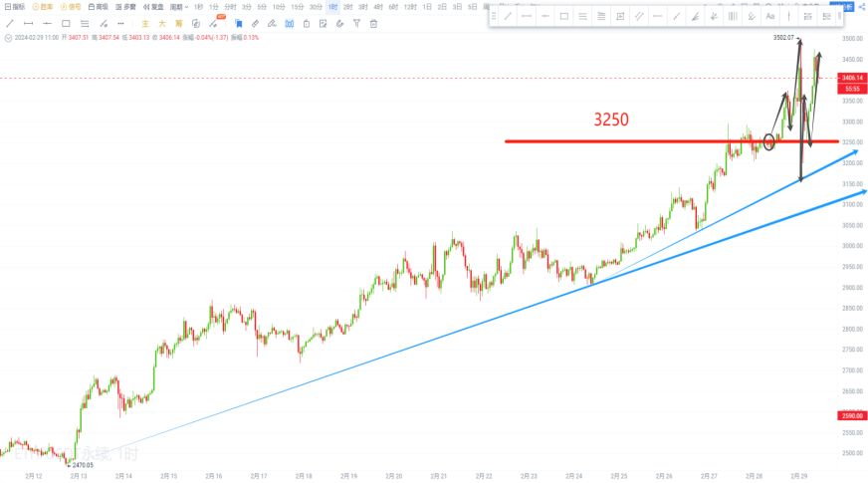Open the 多窗 multi-window layout option

(125, 7)
